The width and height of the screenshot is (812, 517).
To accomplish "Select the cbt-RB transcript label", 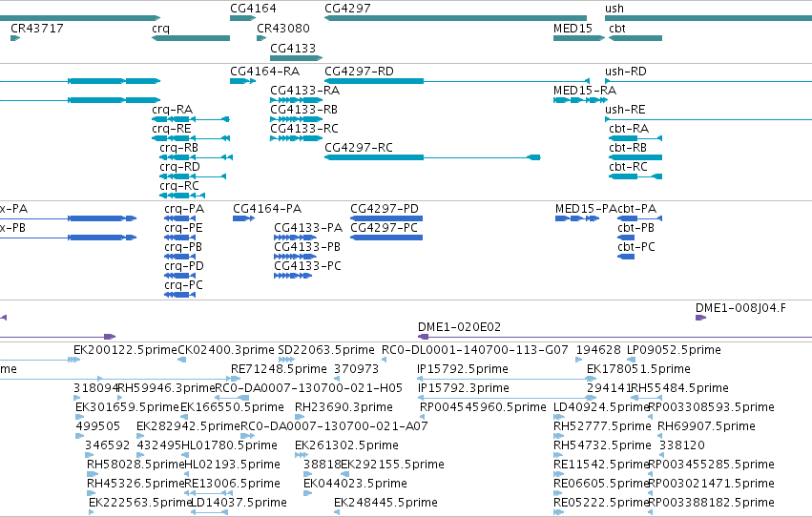I will pyautogui.click(x=628, y=148).
